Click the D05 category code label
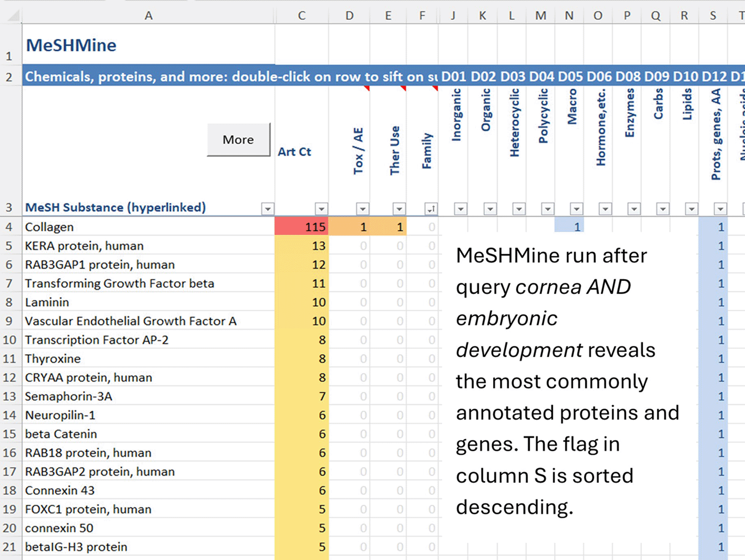The image size is (745, 560). 570,77
